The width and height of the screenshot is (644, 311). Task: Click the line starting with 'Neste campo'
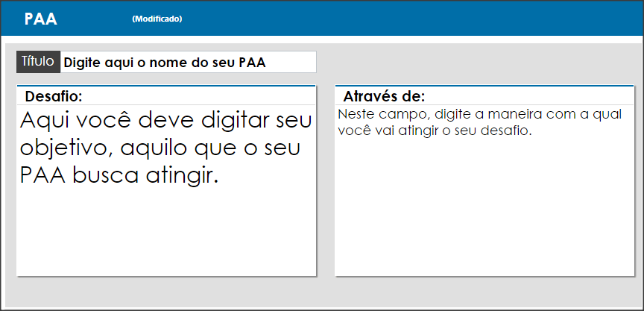480,114
